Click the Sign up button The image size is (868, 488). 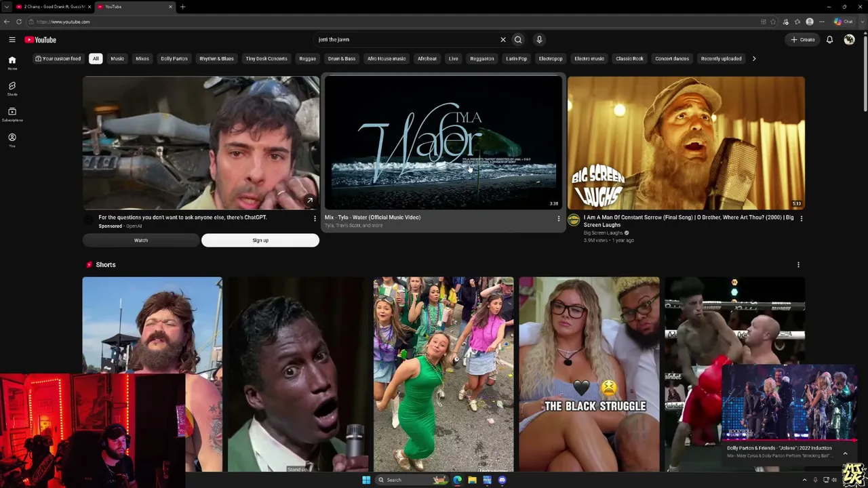point(260,241)
